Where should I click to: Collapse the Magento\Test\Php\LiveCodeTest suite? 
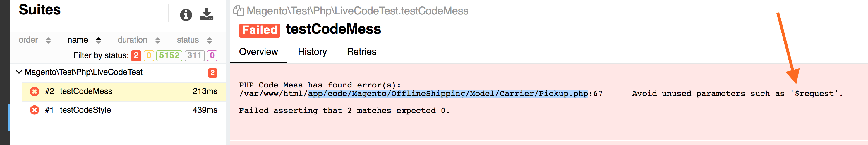19,72
